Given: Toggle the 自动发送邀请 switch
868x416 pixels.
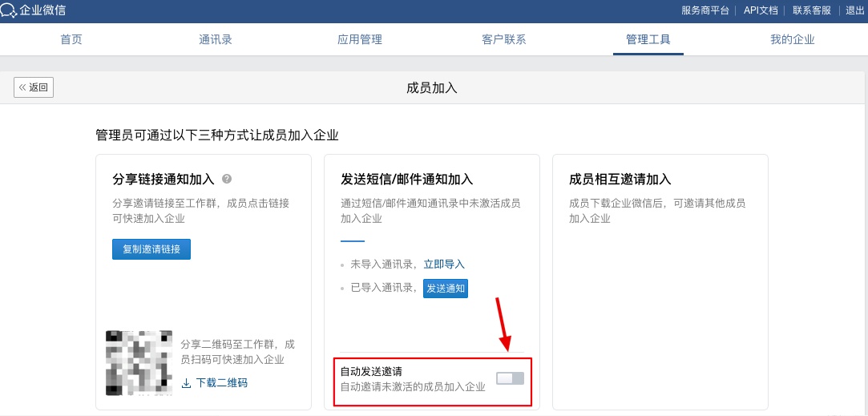Looking at the screenshot, I should [x=510, y=378].
